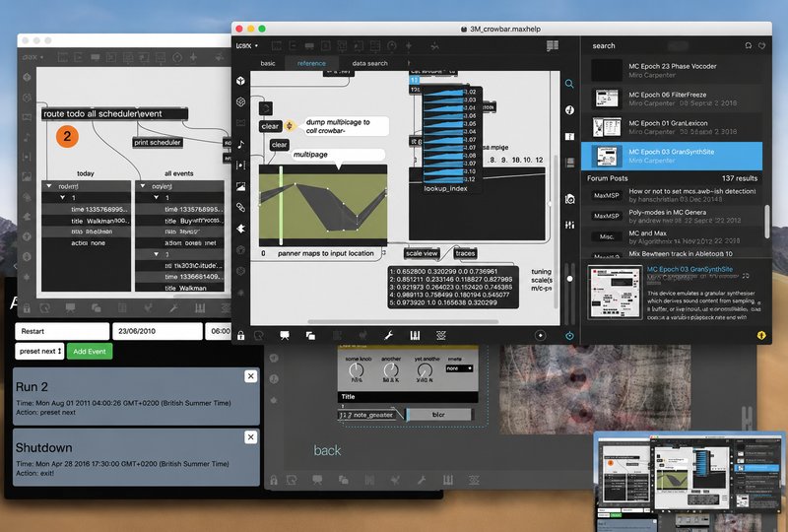The height and width of the screenshot is (532, 788).
Task: Open the mixer sliders icon in right sidebar
Action: coord(569,225)
